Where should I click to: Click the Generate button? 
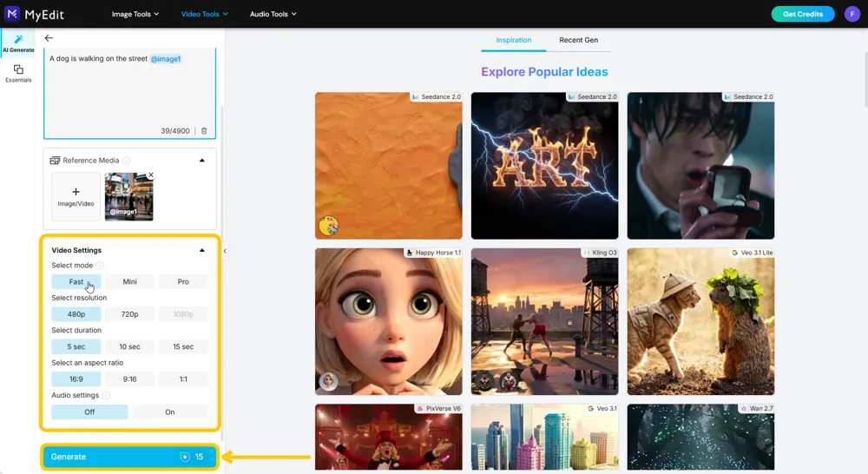coord(130,457)
